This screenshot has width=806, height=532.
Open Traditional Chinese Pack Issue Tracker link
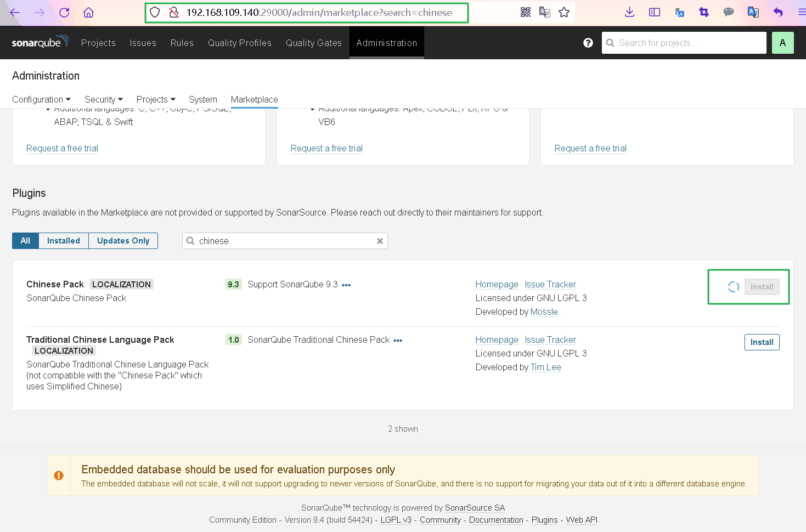(550, 339)
